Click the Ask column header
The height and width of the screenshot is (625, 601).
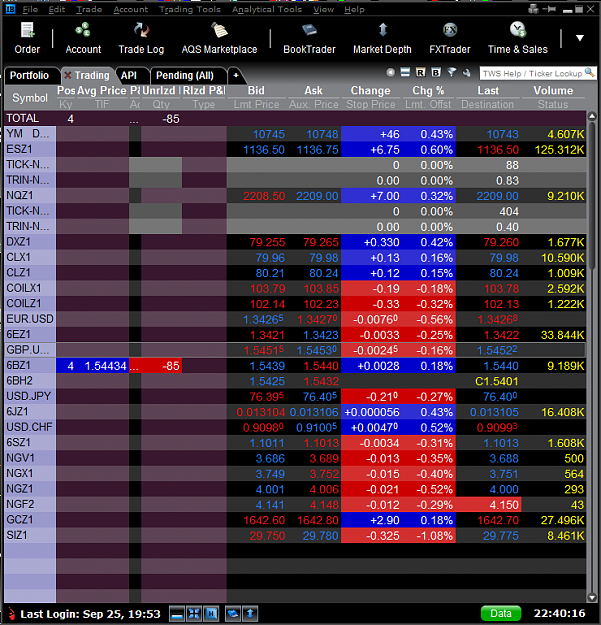point(314,90)
